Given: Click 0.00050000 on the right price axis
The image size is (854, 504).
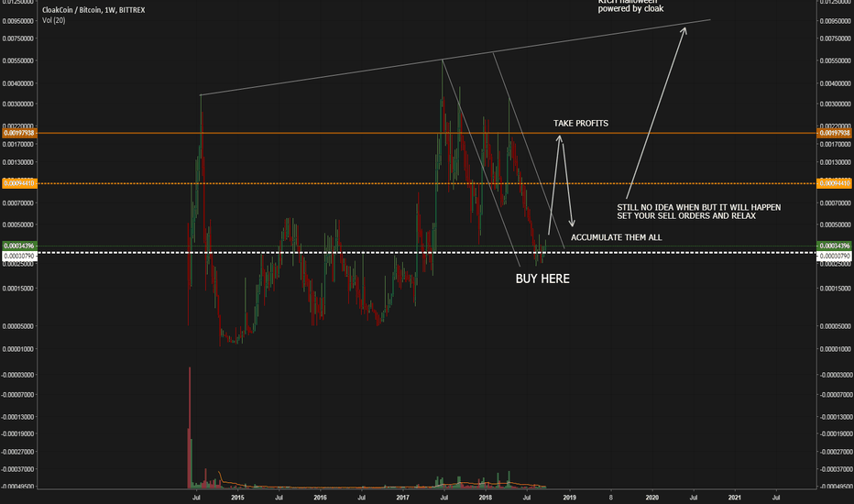Looking at the screenshot, I should (835, 225).
